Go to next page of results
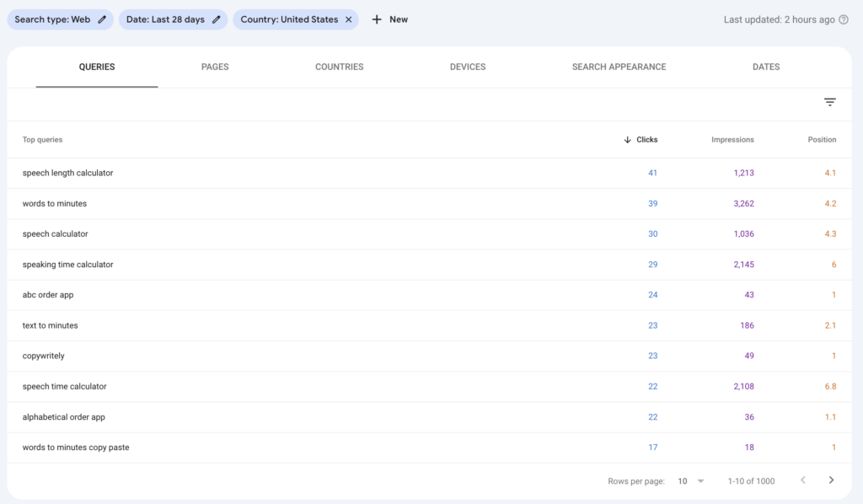The width and height of the screenshot is (863, 504). pyautogui.click(x=832, y=480)
